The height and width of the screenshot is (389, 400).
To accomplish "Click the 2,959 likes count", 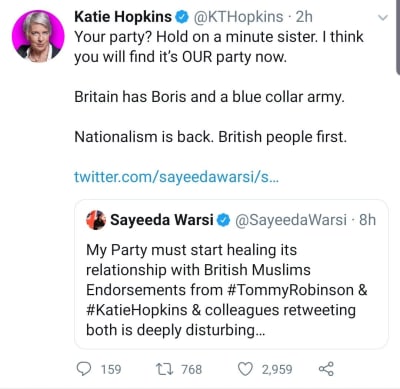I will (277, 369).
